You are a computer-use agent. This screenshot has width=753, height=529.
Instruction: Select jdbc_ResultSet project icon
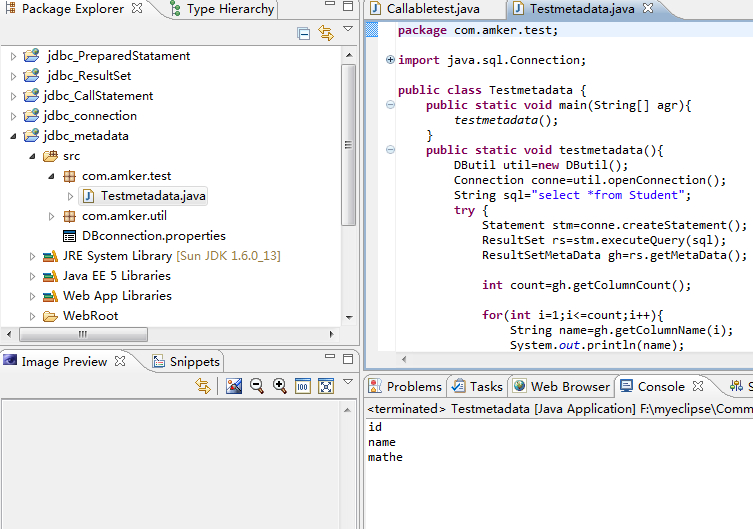tap(32, 75)
